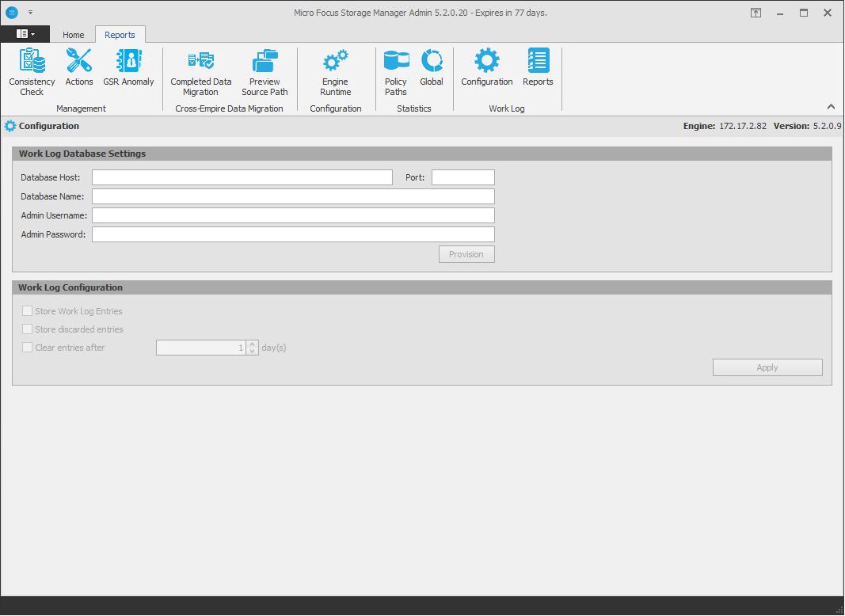Click the application logo icon in title bar
This screenshot has width=845, height=616.
(11, 13)
